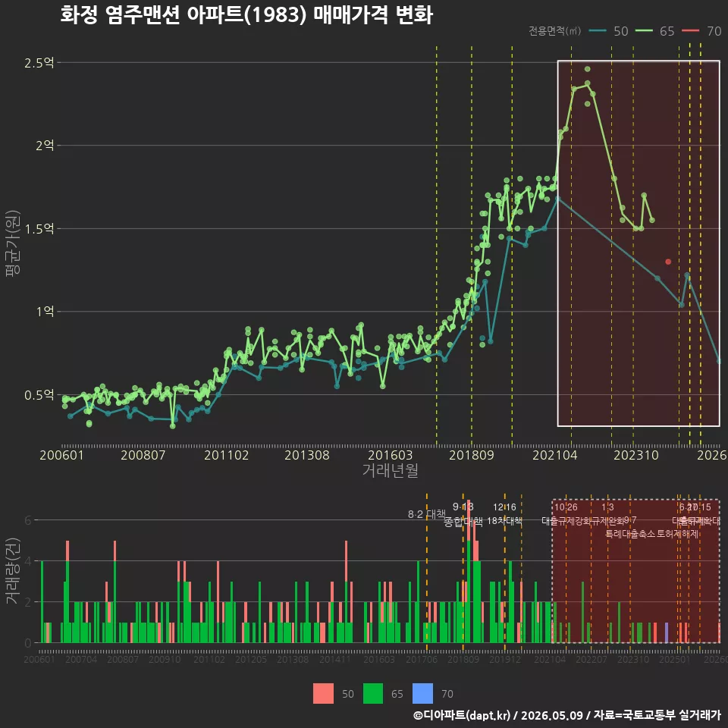Click the 10·26 대출규제강화 marker label
Viewport: 728px width, 728px height.
(566, 514)
